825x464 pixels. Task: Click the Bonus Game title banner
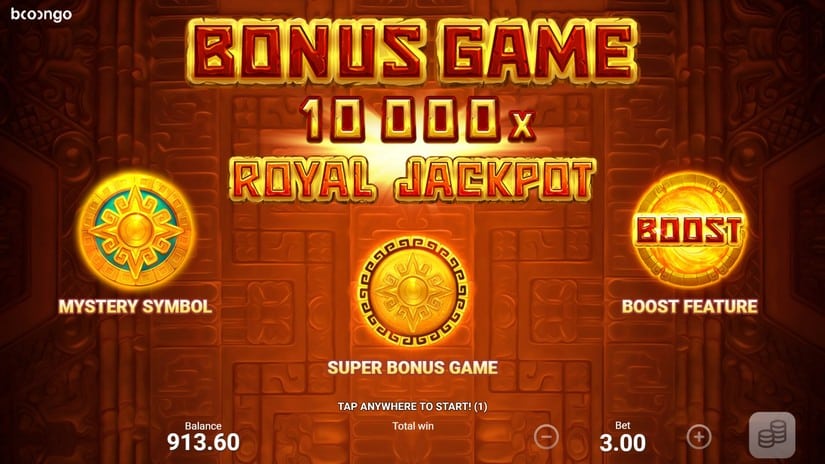(x=412, y=53)
